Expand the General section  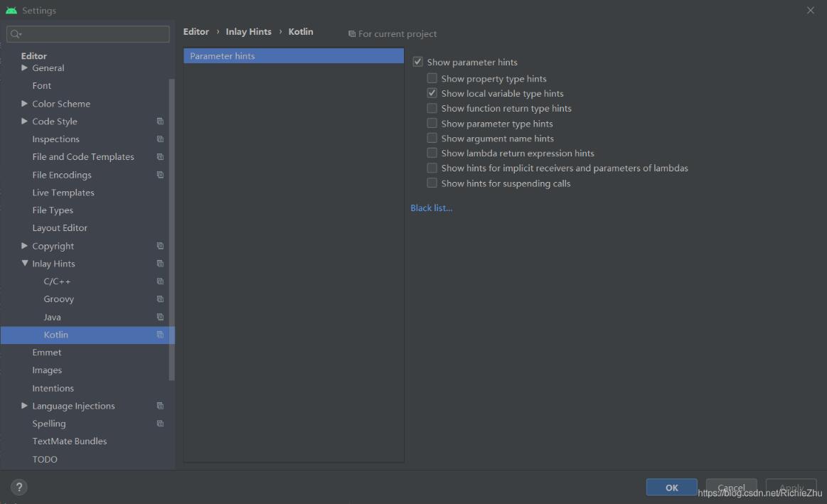coord(23,68)
